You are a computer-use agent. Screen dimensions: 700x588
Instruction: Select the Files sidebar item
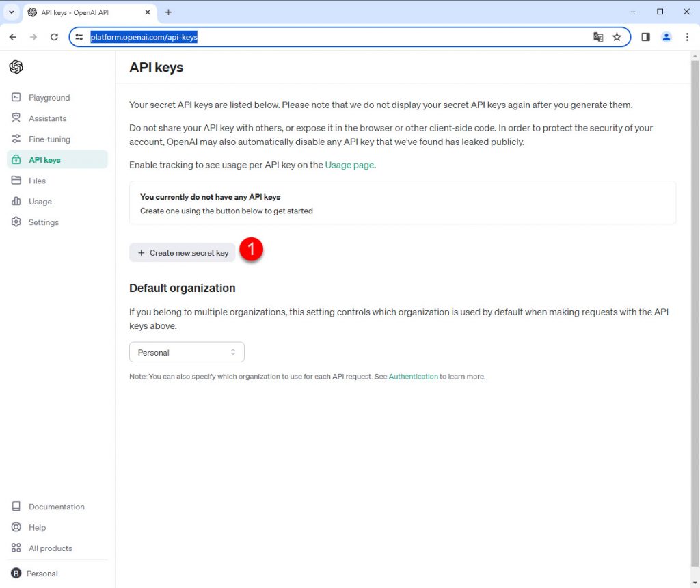click(37, 181)
